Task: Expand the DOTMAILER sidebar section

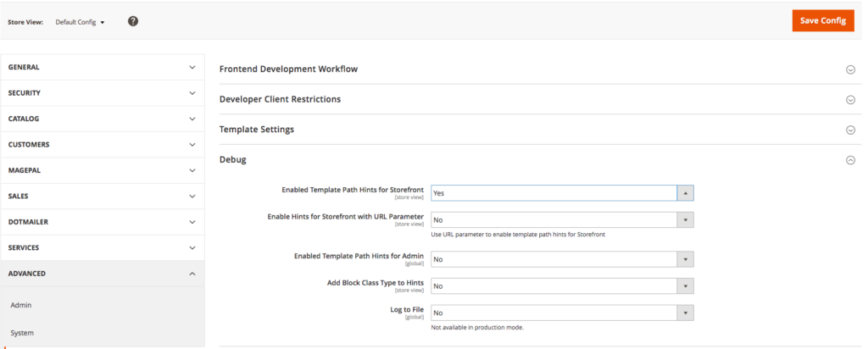Action: pos(103,222)
